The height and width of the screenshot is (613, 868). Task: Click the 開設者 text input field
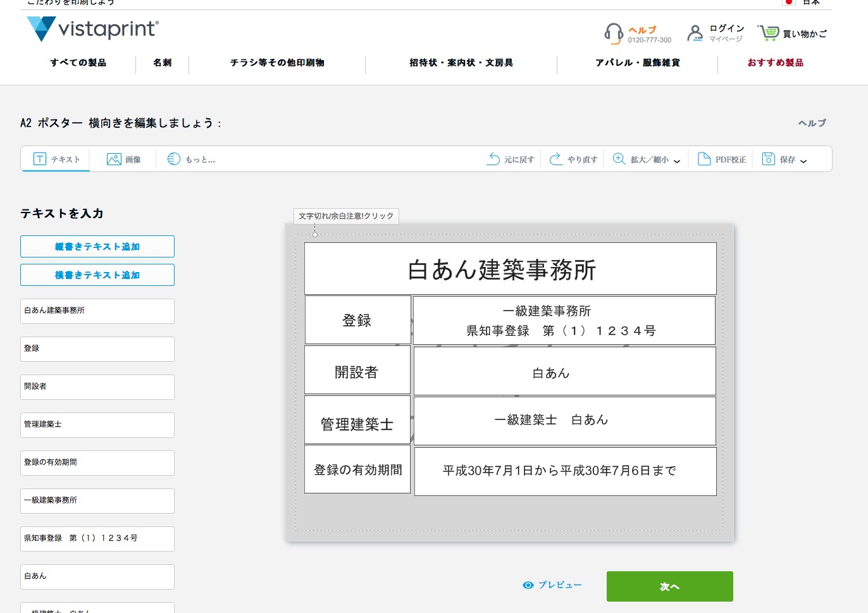pos(97,387)
